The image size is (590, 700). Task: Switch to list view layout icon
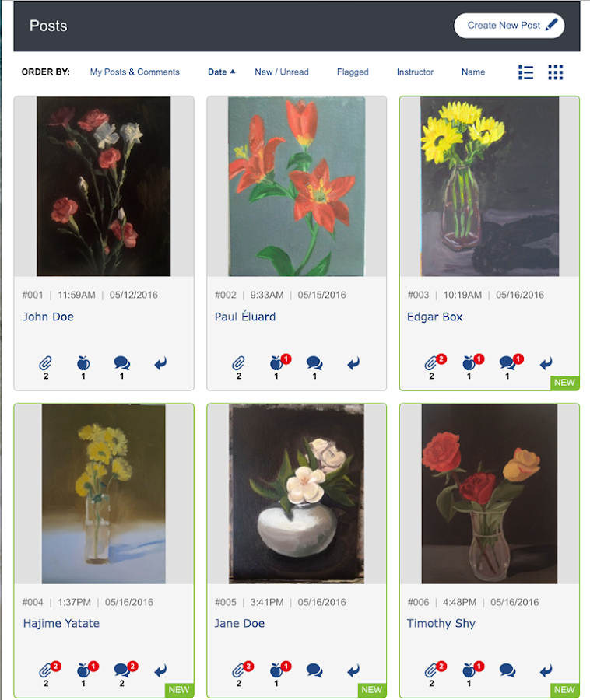[x=525, y=72]
